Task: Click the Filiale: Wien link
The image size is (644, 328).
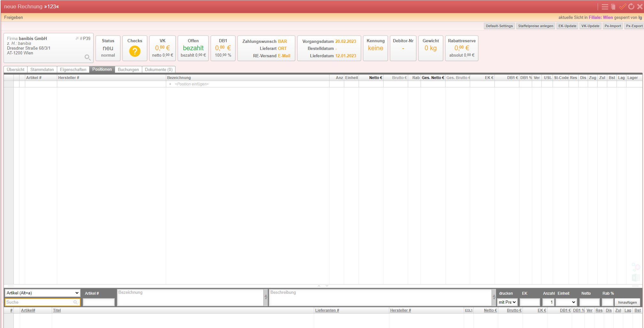Action: point(601,18)
